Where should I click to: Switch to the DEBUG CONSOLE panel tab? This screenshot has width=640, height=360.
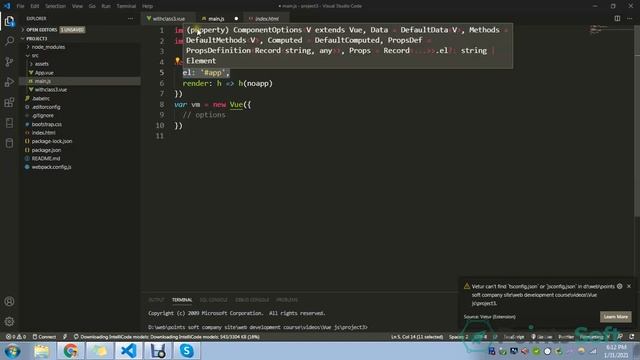(x=252, y=300)
